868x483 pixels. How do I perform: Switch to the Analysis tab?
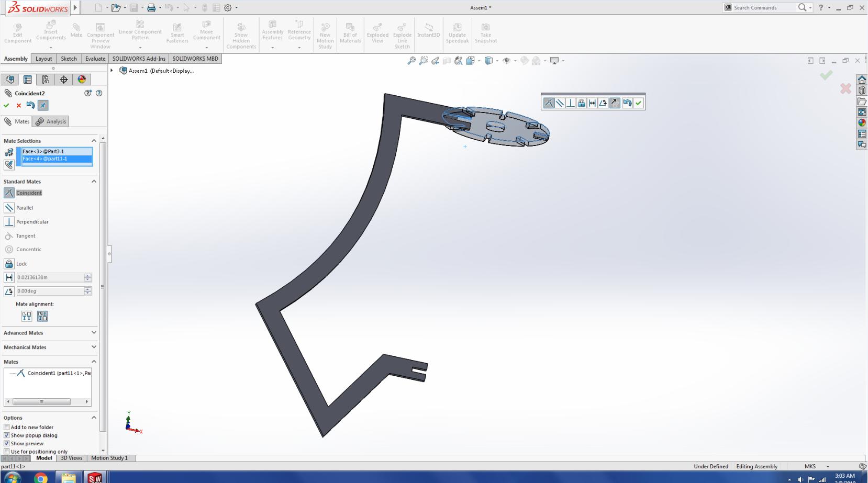point(51,121)
